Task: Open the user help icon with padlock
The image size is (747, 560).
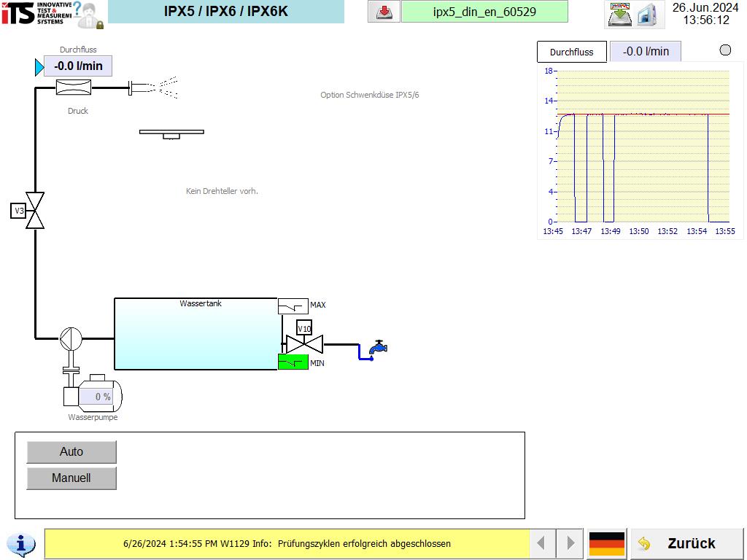Action: click(x=88, y=15)
